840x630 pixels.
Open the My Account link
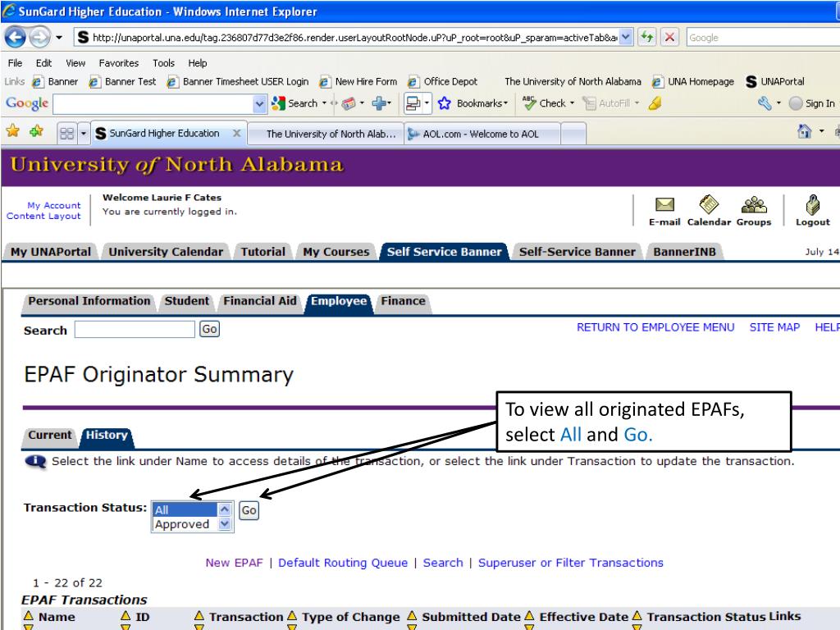pos(54,205)
